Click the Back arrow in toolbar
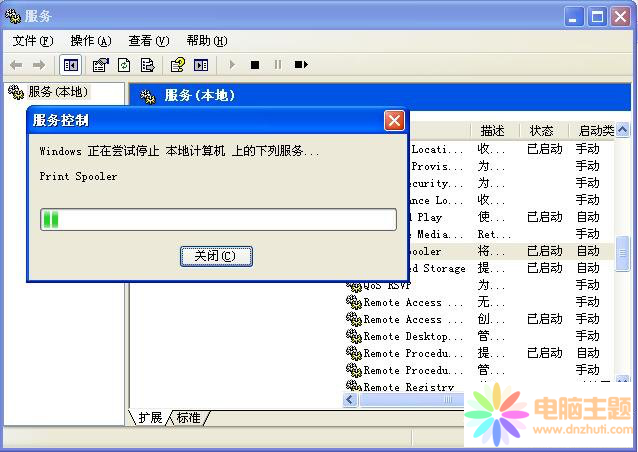Image resolution: width=638 pixels, height=452 pixels. [16, 65]
